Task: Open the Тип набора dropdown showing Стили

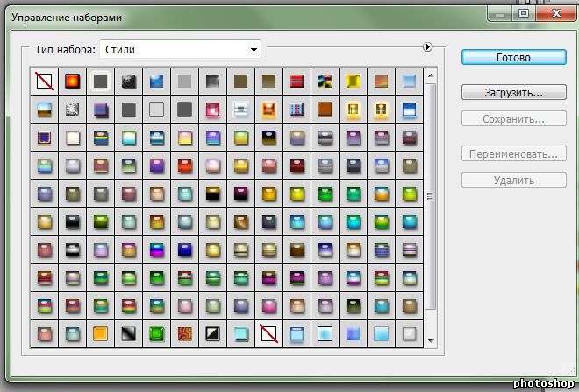Action: tap(180, 49)
